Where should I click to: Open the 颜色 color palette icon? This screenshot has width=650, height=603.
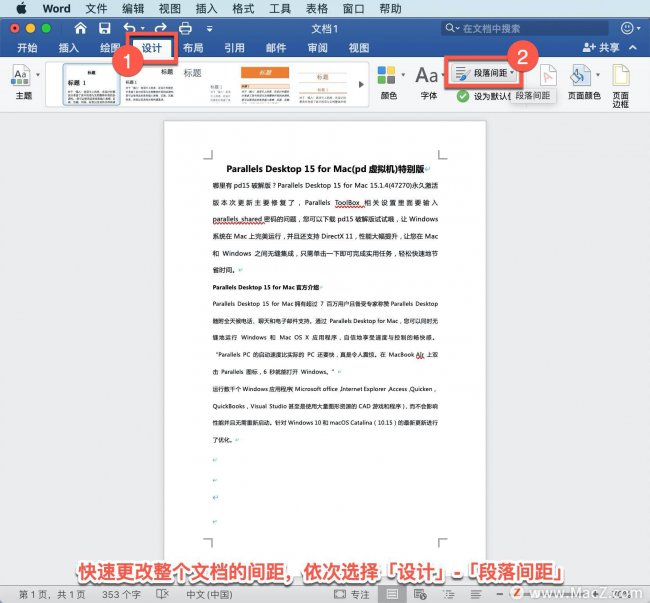click(x=386, y=75)
